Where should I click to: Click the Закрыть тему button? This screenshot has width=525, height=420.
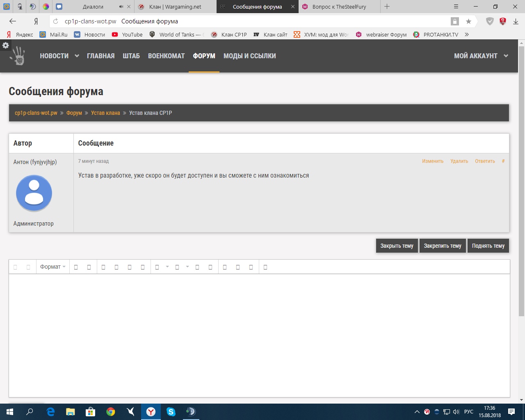pyautogui.click(x=397, y=246)
